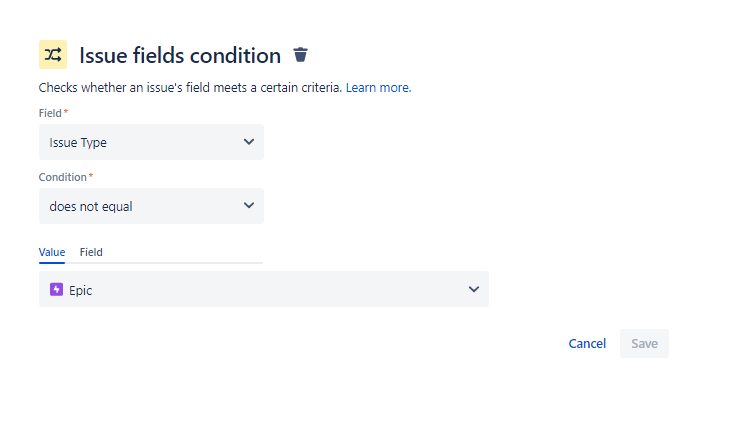Click the Issue fields condition heading
The height and width of the screenshot is (421, 747).
click(x=180, y=55)
